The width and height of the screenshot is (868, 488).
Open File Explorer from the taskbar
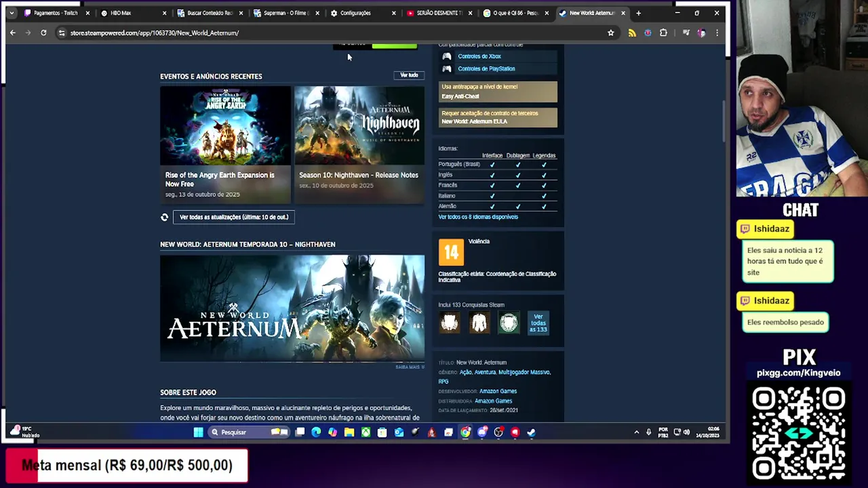tap(349, 432)
